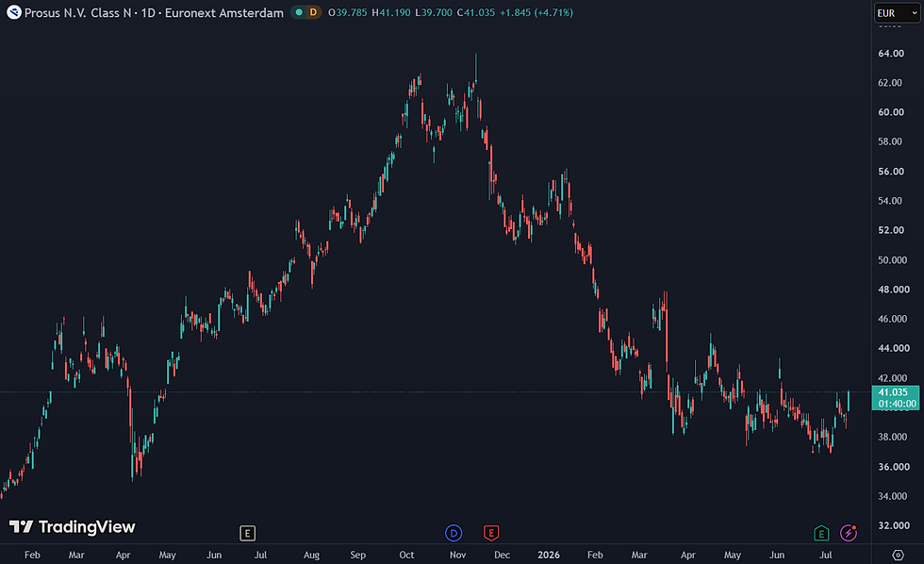
Task: Click the 36.000 price axis label
Action: click(894, 467)
